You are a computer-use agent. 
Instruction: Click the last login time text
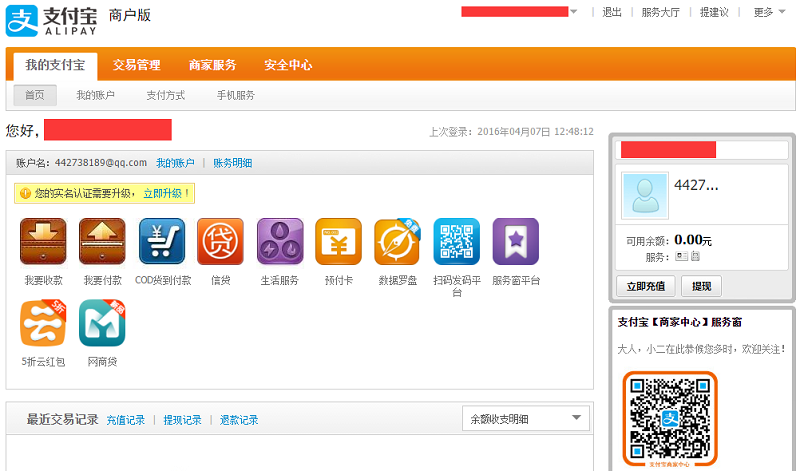pyautogui.click(x=511, y=132)
